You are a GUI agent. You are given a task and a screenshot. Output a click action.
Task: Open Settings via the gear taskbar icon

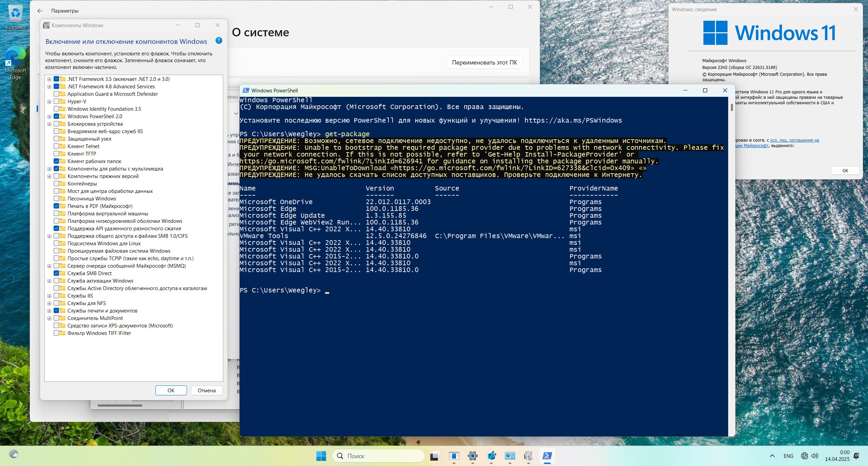(473, 455)
